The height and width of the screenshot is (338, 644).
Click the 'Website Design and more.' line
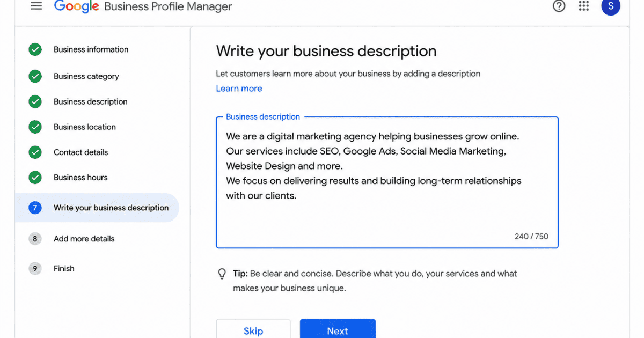click(x=284, y=166)
